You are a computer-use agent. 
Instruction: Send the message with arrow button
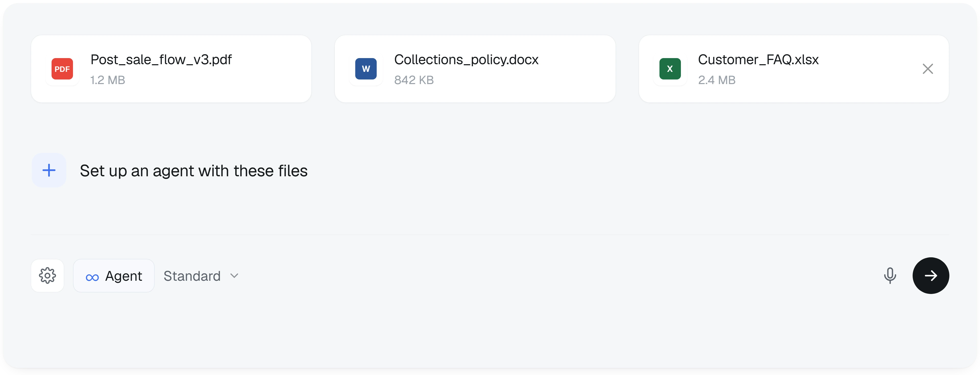point(930,275)
